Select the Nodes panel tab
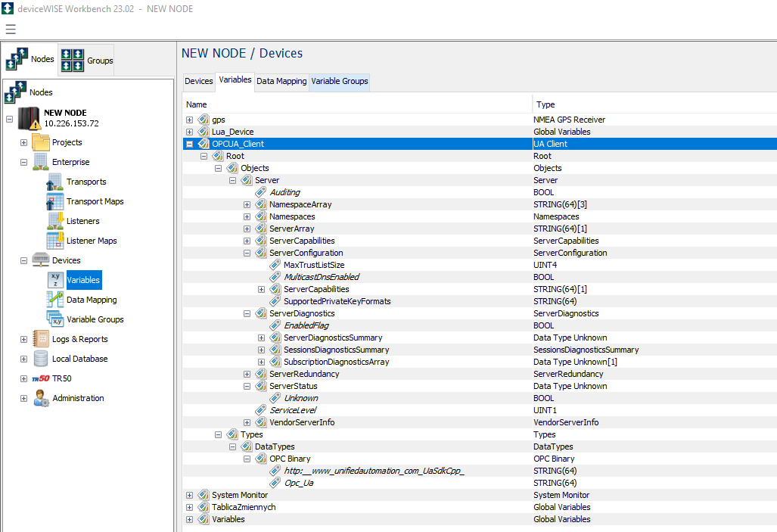 [x=30, y=60]
